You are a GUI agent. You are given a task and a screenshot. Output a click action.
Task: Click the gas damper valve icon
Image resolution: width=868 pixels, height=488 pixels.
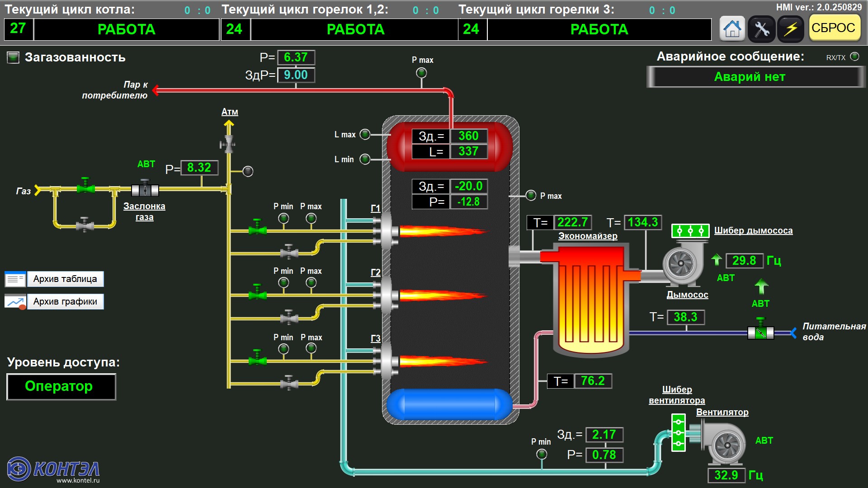coord(145,189)
